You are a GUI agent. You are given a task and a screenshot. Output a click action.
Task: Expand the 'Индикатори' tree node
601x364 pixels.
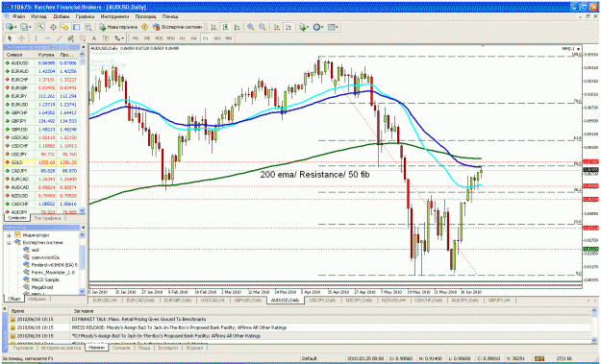point(9,235)
